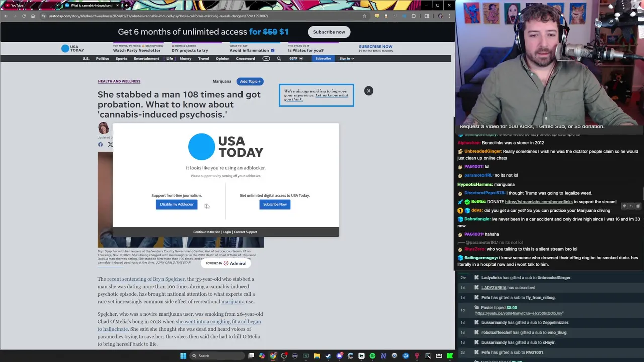Open the Entertainment navigation section
644x362 pixels.
(146, 59)
